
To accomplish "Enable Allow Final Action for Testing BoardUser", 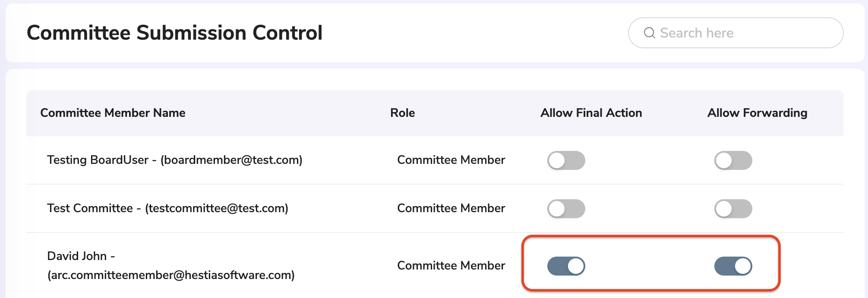I will tap(566, 160).
